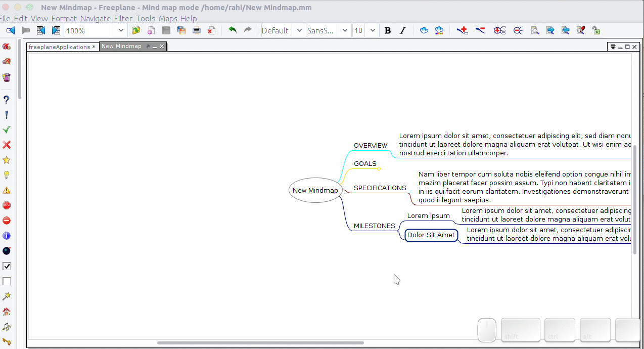Switch to freeplaneApplications tab
The image size is (644, 349).
click(x=62, y=47)
